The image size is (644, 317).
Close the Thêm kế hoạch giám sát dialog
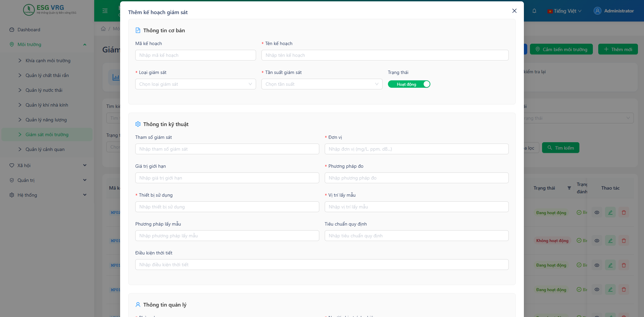(514, 11)
